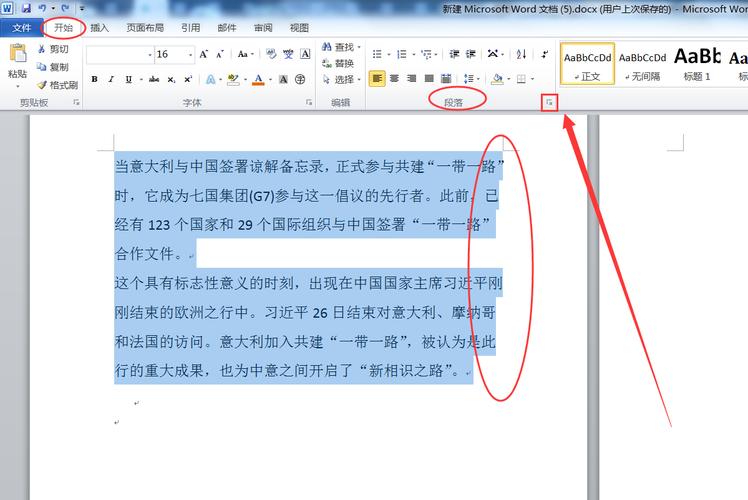Open the Clipboard (剪贴板) pane launcher
This screenshot has width=748, height=500.
[76, 102]
